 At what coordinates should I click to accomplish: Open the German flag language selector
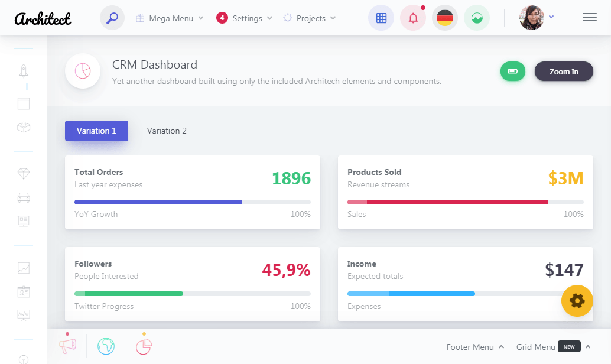[445, 18]
